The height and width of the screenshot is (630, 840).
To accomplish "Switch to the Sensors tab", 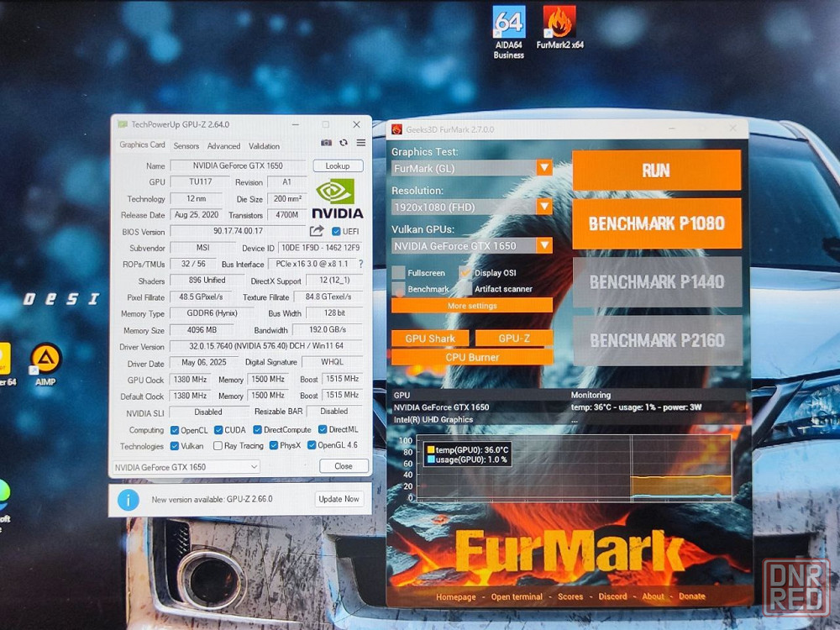I will (186, 145).
